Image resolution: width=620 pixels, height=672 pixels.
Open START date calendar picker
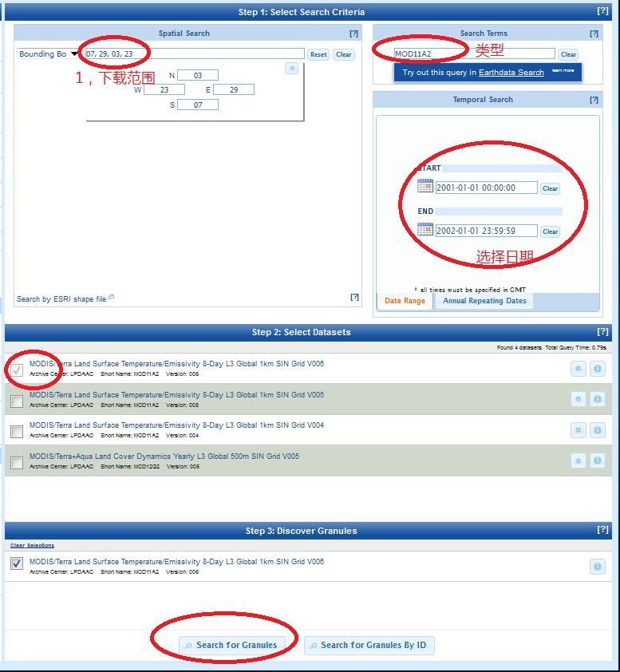click(425, 186)
